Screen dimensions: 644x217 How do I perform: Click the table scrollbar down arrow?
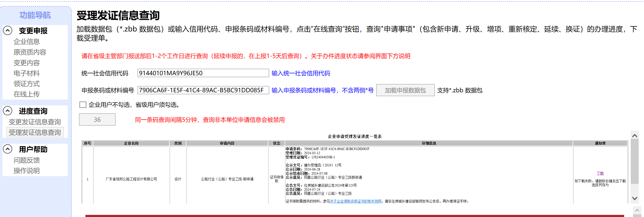coord(634,198)
